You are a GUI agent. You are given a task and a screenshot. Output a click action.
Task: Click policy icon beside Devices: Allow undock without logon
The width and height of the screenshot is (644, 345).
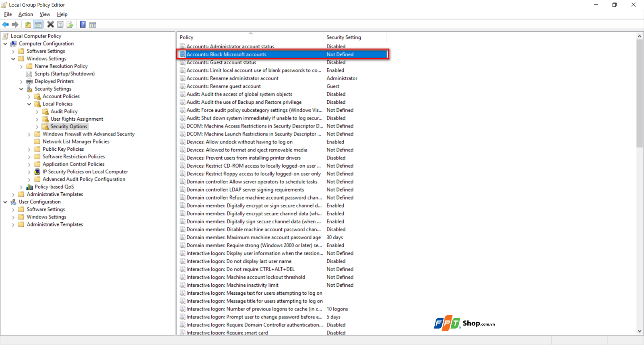(183, 142)
